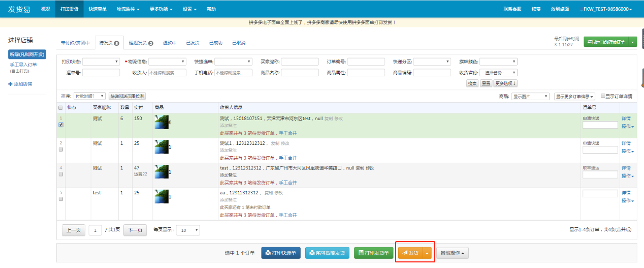Switch to the 延迟发货 tab

tap(141, 43)
